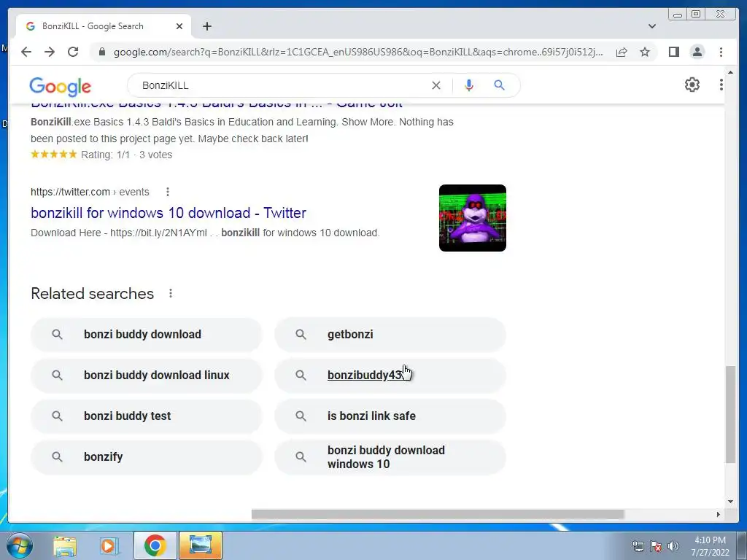The width and height of the screenshot is (747, 560).
Task: Open the network tray icon
Action: pyautogui.click(x=638, y=546)
